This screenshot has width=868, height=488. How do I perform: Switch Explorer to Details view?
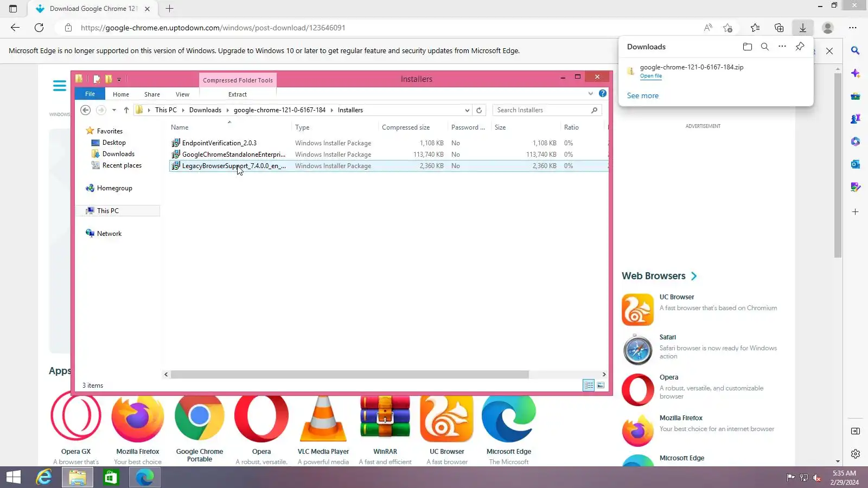(x=589, y=385)
